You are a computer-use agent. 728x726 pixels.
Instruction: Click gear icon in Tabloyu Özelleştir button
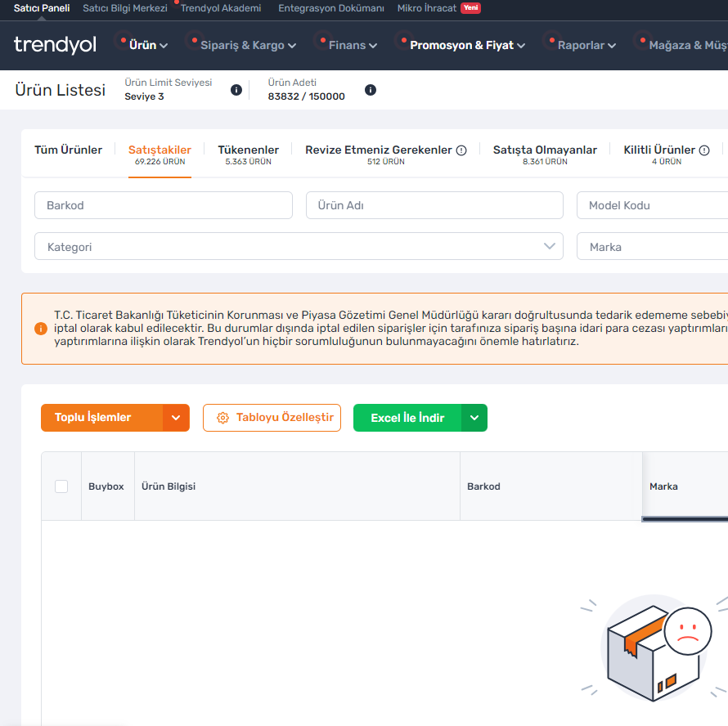pos(222,418)
